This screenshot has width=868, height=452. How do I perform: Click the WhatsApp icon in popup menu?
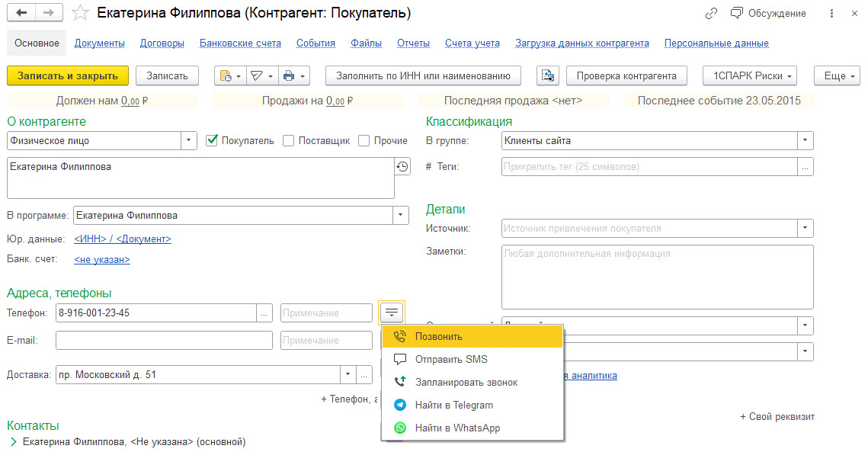(x=399, y=428)
